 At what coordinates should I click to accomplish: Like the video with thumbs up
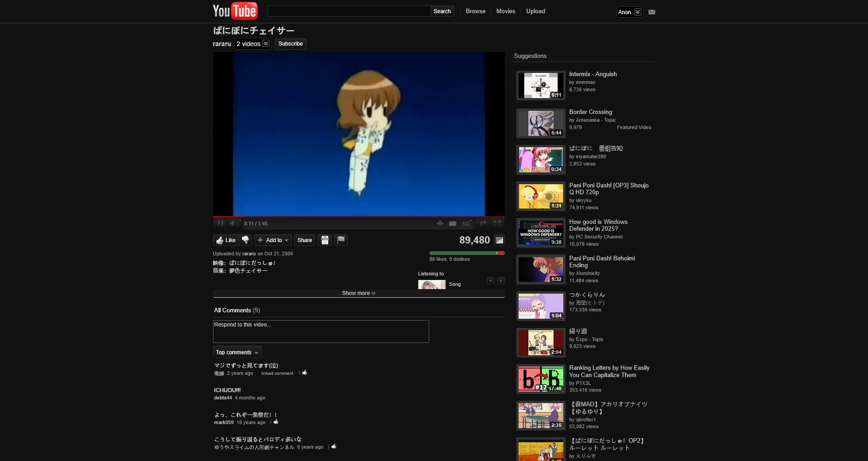226,240
